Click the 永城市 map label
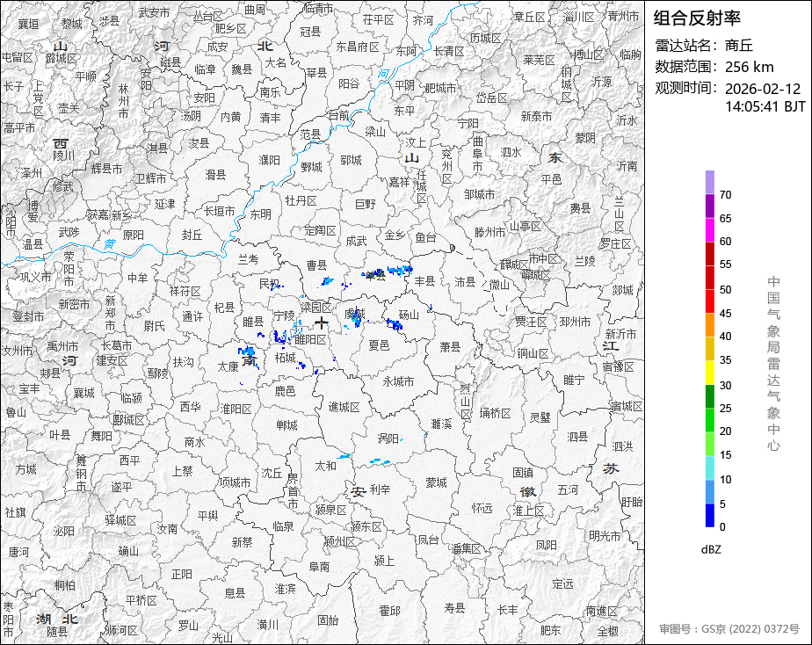The width and height of the screenshot is (812, 645). tap(398, 381)
